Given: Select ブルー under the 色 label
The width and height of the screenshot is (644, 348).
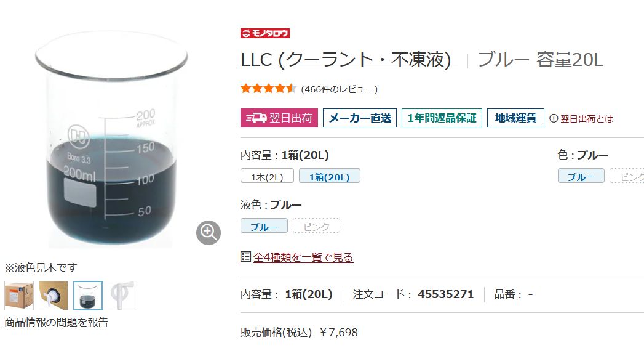Looking at the screenshot, I should (581, 177).
